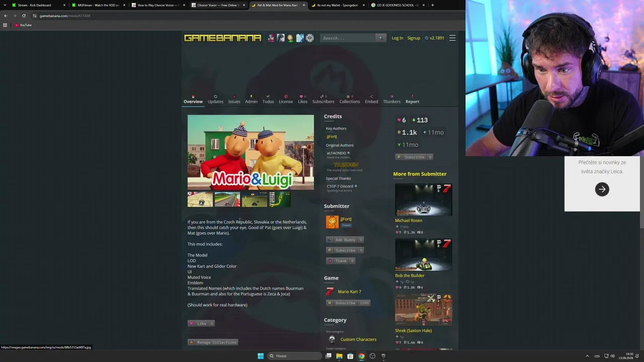Open the Chrome apps grid in bookmarks bar
The width and height of the screenshot is (644, 362).
[5, 25]
